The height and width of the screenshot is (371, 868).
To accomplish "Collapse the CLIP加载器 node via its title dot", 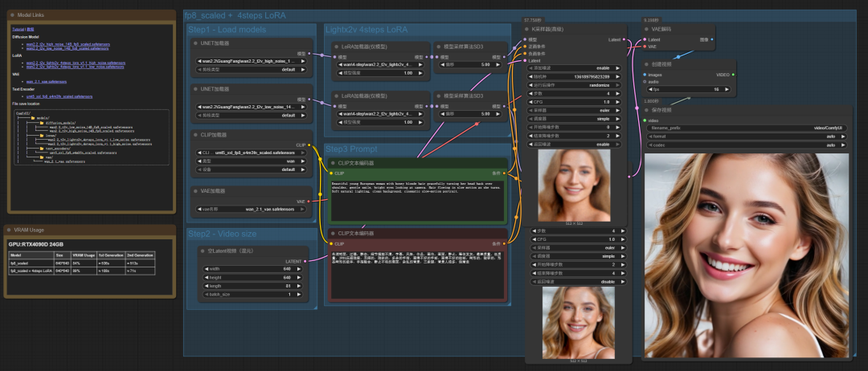I will click(195, 135).
